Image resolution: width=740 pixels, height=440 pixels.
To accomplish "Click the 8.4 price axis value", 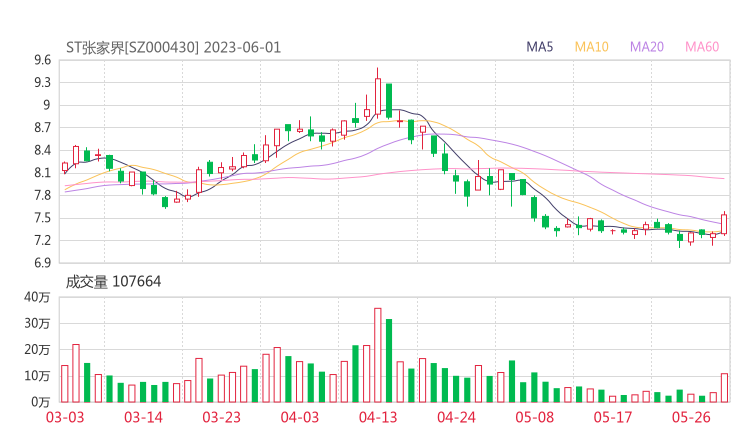I will 42,151.
